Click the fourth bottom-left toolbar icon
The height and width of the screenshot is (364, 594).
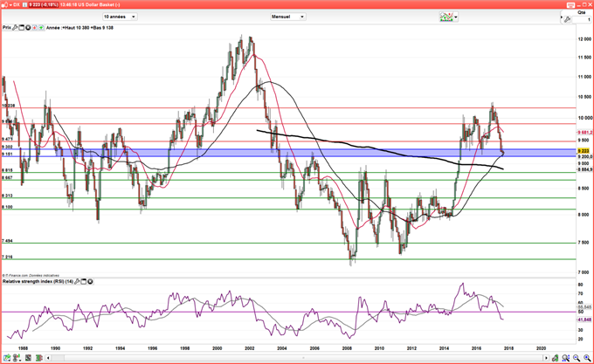pyautogui.click(x=39, y=358)
